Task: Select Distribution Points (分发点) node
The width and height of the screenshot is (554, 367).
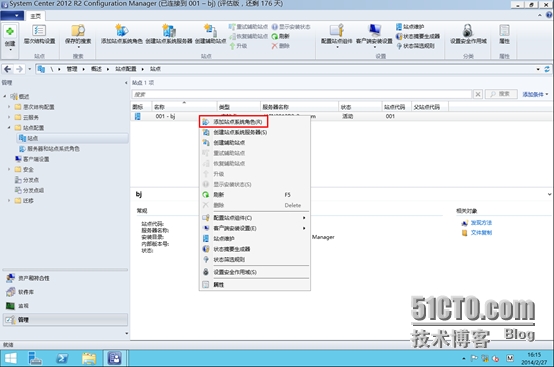Action: pyautogui.click(x=27, y=180)
